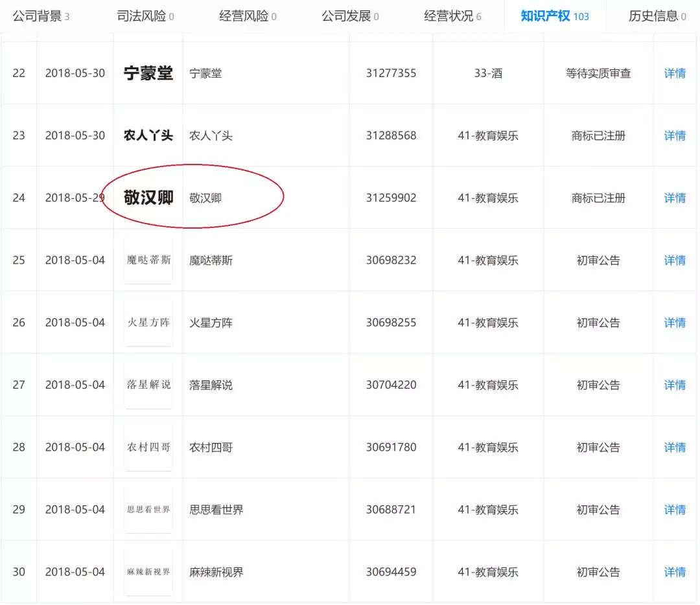Click the 落星解说 trademark thumbnail

148,385
